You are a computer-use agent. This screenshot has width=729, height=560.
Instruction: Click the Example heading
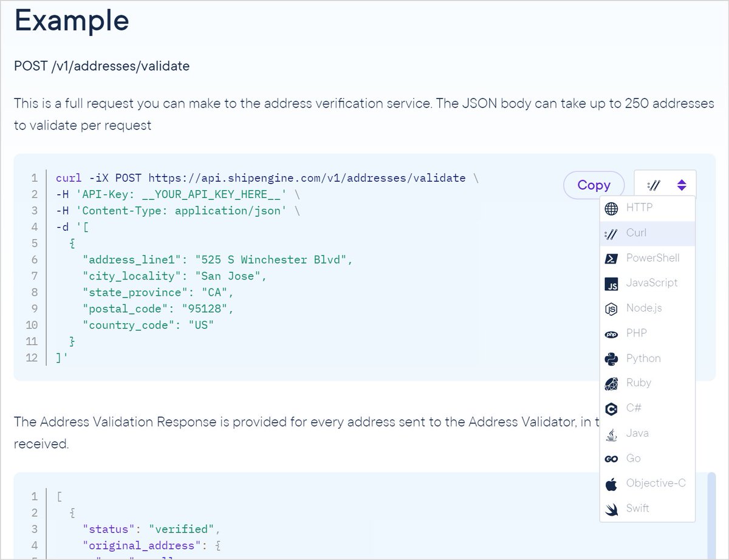[x=72, y=20]
